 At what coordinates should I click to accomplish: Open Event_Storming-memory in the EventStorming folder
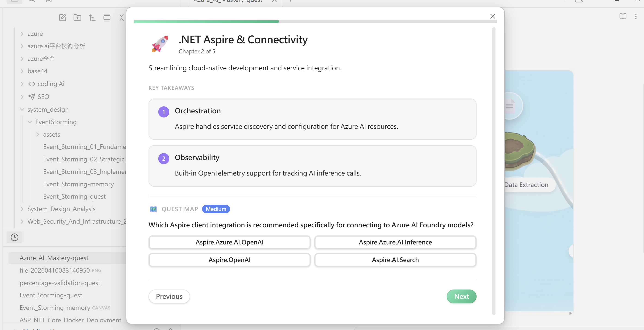point(79,184)
